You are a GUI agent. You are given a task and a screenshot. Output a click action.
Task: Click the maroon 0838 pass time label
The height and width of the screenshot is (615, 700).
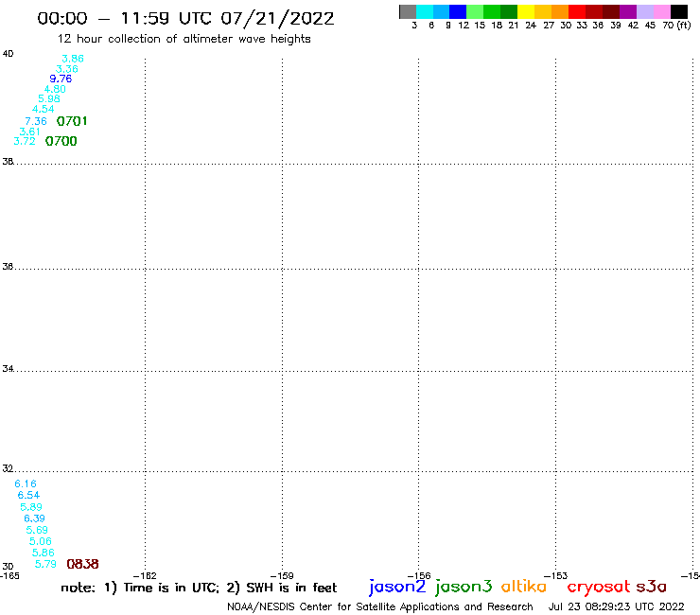(x=82, y=564)
